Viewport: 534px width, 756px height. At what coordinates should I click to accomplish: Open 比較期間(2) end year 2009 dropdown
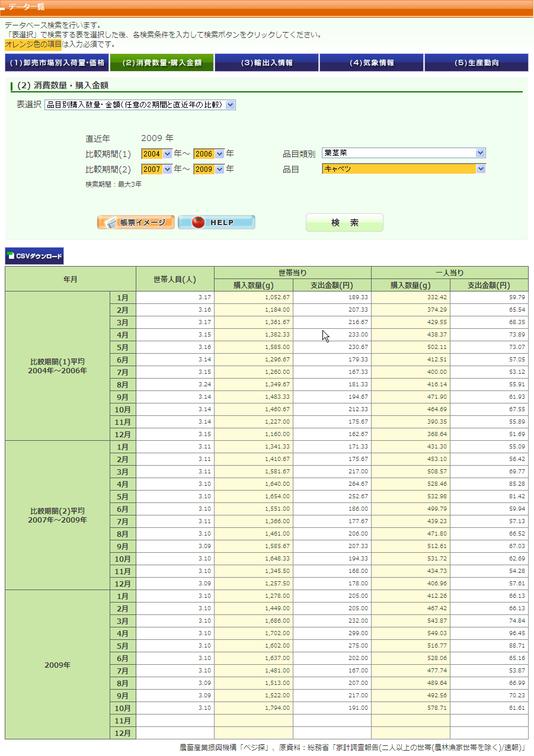(209, 169)
